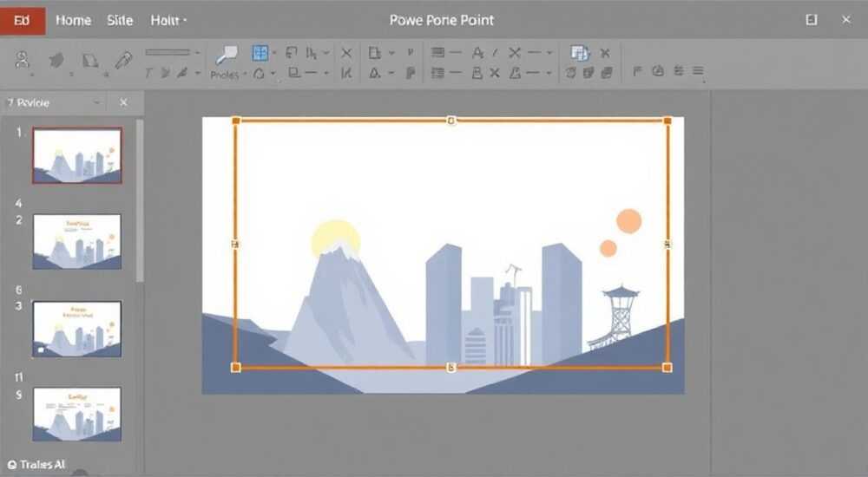The height and width of the screenshot is (477, 868).
Task: Expand the 7 Pavicie panel dropdown arrow
Action: coord(96,102)
